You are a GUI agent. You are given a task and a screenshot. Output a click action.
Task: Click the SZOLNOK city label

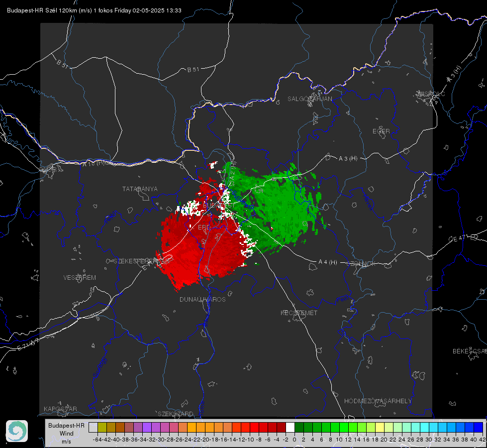click(x=361, y=264)
